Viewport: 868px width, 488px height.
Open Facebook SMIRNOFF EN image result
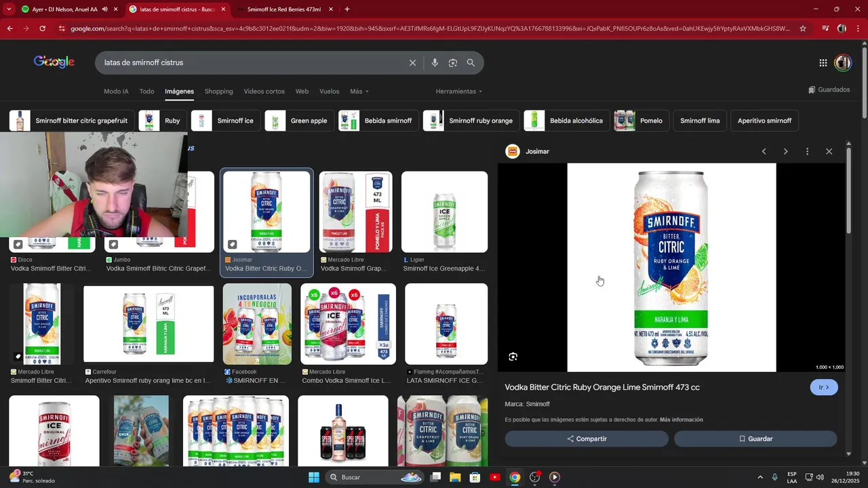[257, 324]
